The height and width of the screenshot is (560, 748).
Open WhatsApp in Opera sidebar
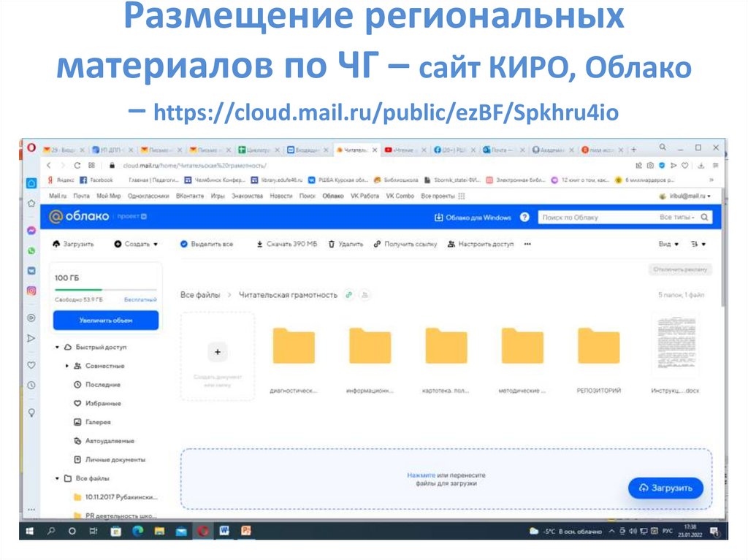(31, 250)
